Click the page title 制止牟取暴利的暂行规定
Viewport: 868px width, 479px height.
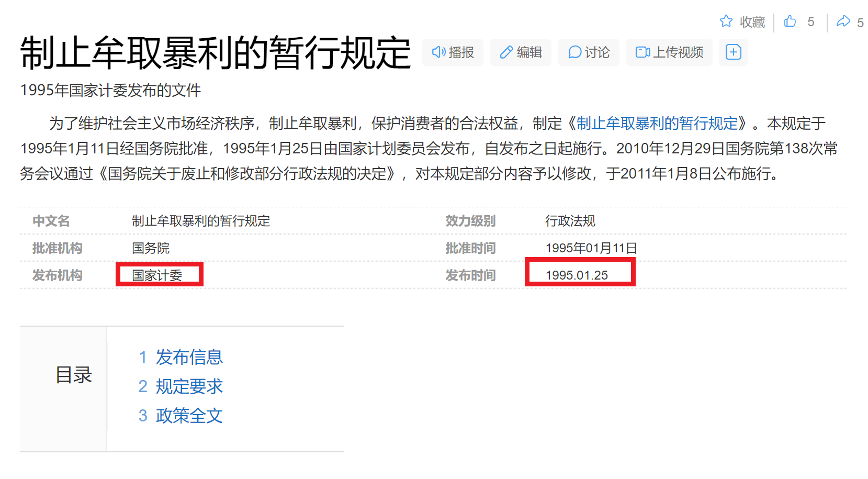point(216,53)
